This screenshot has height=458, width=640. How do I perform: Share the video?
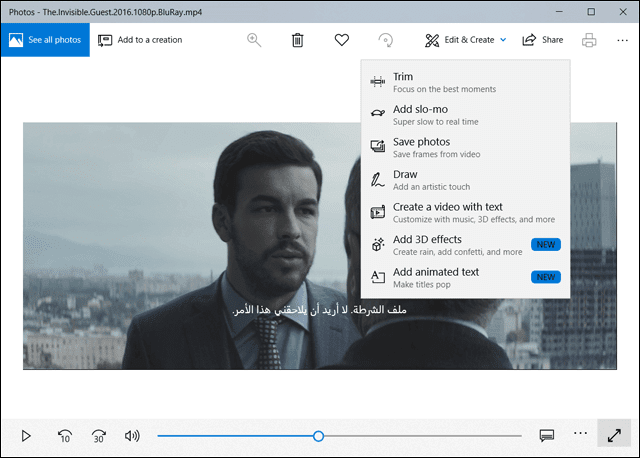543,40
